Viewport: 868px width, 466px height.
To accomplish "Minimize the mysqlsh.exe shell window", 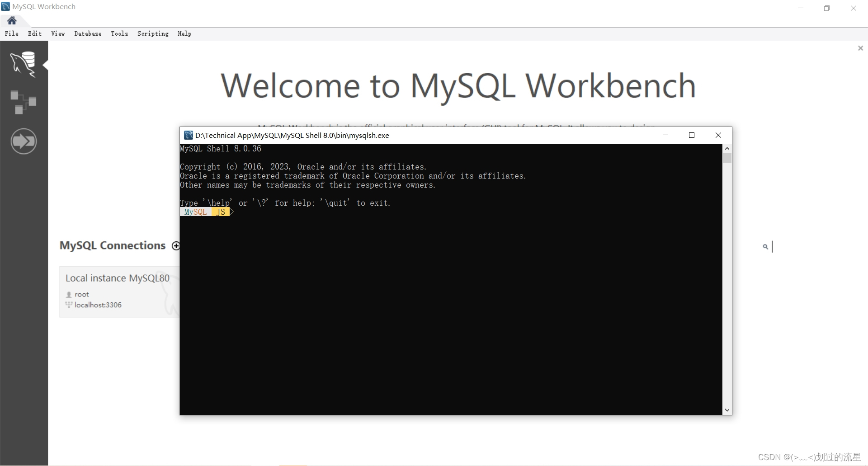I will 665,135.
